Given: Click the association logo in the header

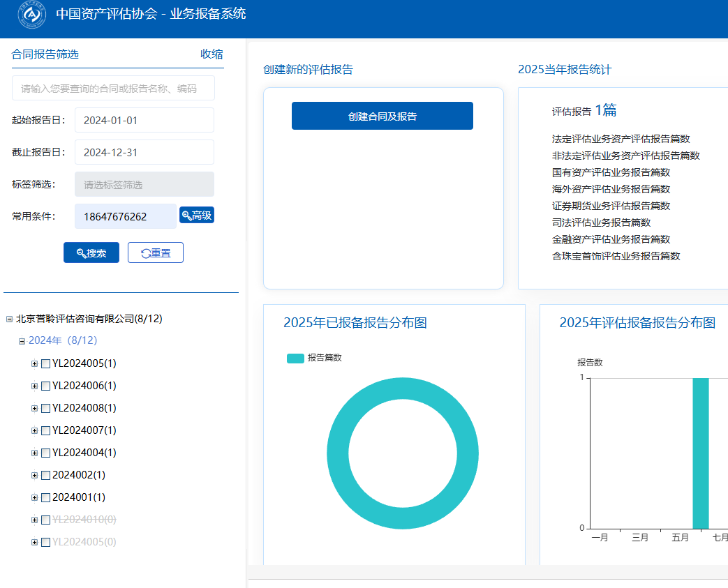Looking at the screenshot, I should (32, 15).
